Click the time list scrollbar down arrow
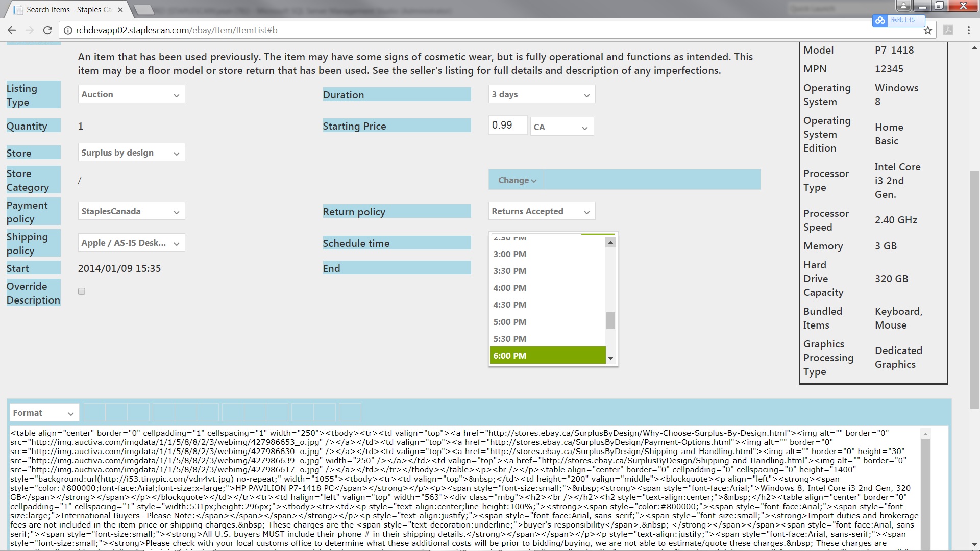The image size is (980, 551). point(610,359)
